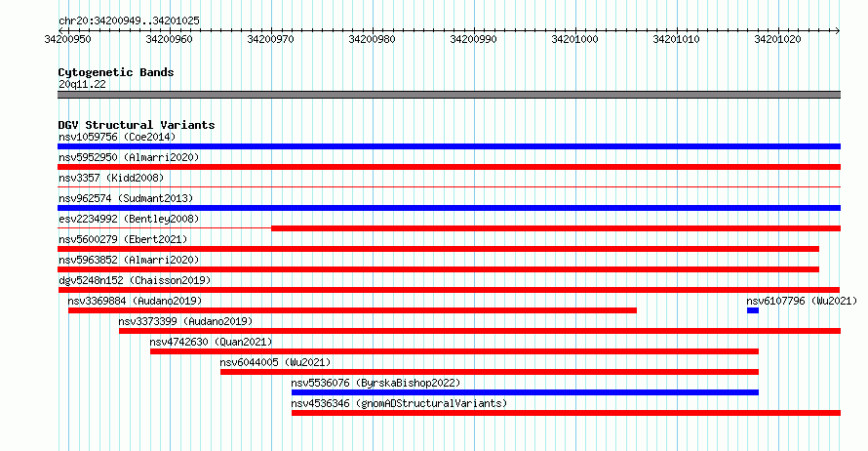Click the nsv1059756 (Coe2014) label
868x451 pixels.
(117, 137)
